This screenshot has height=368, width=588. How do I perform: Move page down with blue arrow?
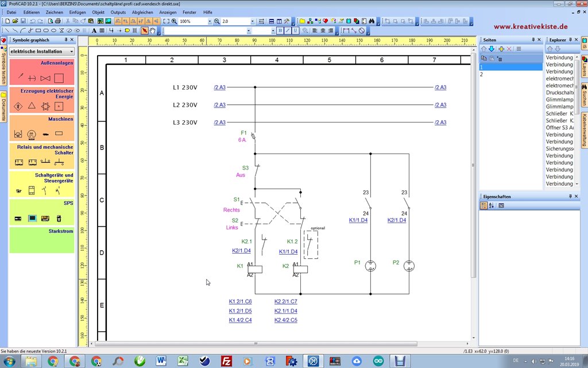492,49
